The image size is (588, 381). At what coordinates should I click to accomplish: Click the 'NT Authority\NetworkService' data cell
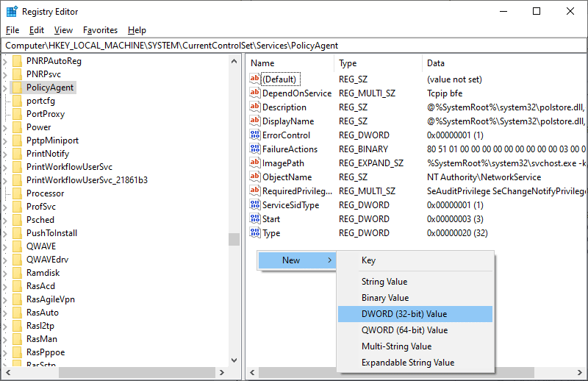(x=484, y=177)
